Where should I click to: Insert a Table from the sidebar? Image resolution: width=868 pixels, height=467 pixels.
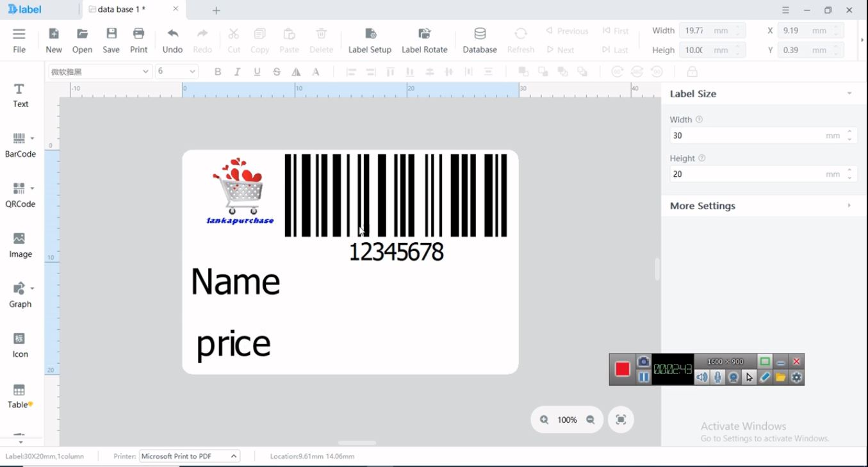click(x=20, y=395)
